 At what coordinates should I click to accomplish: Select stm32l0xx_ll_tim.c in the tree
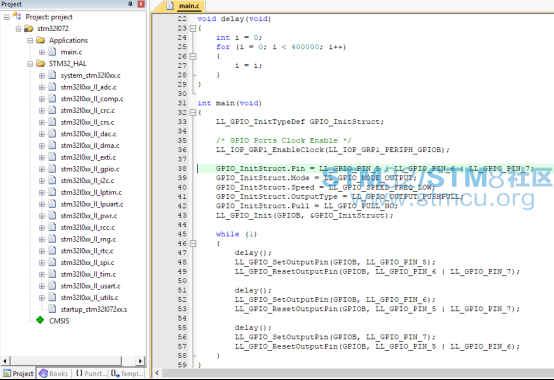pos(88,274)
